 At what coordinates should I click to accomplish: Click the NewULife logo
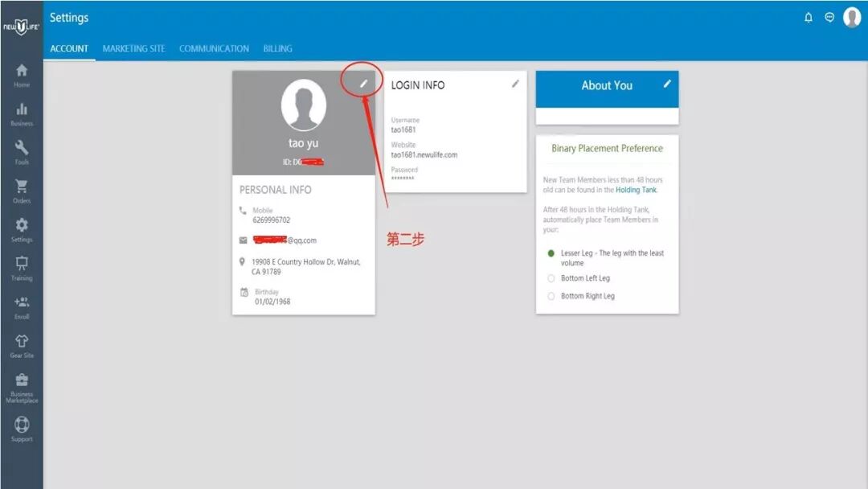[x=21, y=26]
